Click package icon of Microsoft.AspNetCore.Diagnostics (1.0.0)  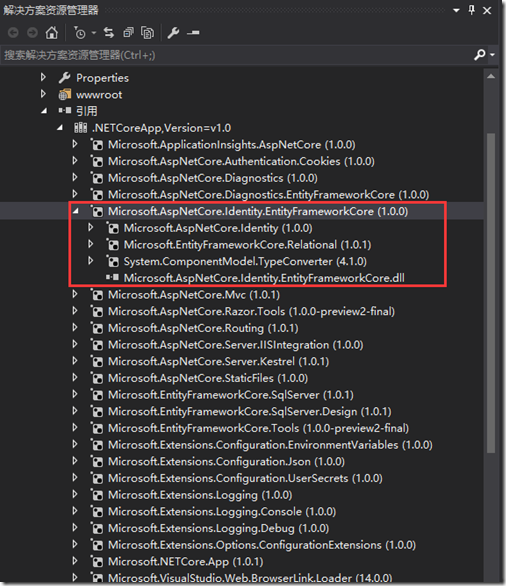click(x=97, y=178)
